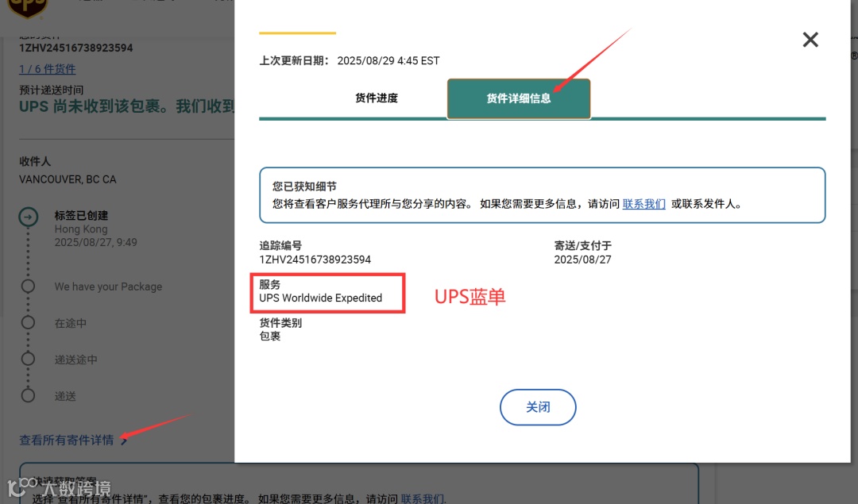Click the 预计递送时间 label

point(52,90)
